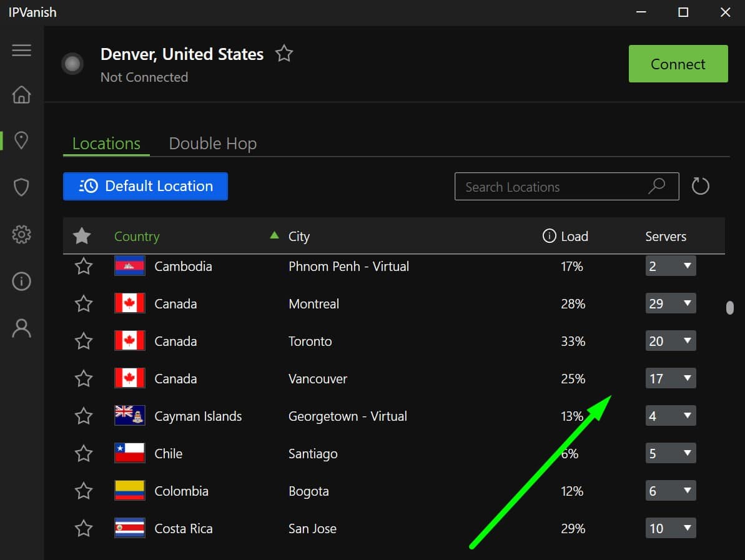Open the hamburger menu in sidebar

[x=21, y=50]
